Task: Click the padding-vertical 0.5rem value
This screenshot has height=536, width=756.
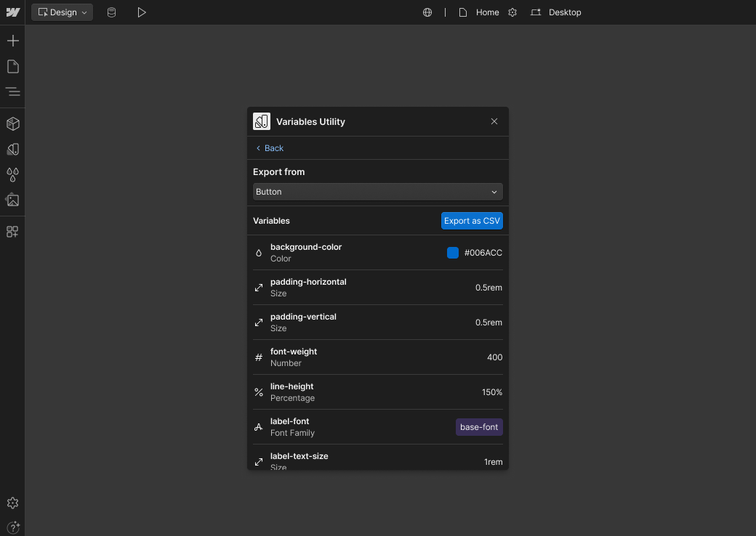Action: tap(489, 322)
